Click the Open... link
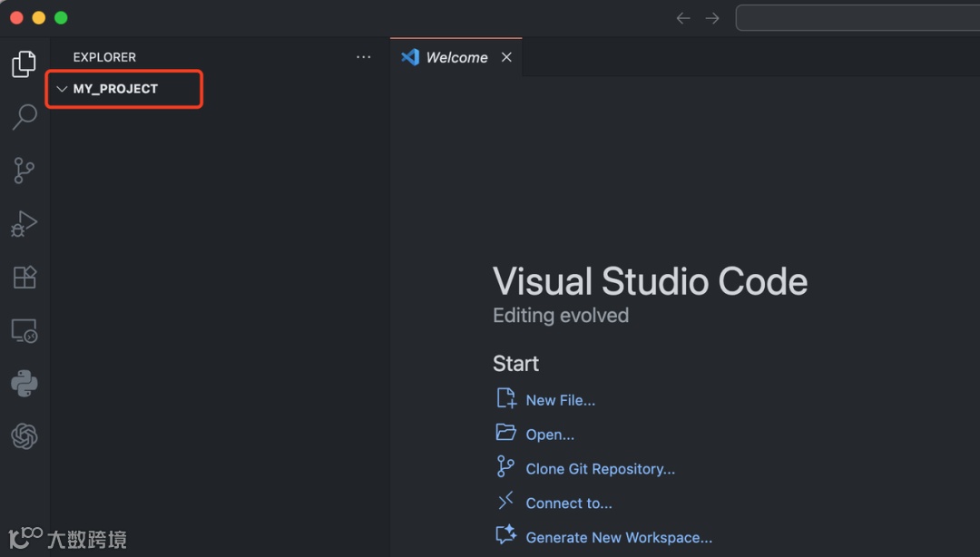 coord(549,435)
